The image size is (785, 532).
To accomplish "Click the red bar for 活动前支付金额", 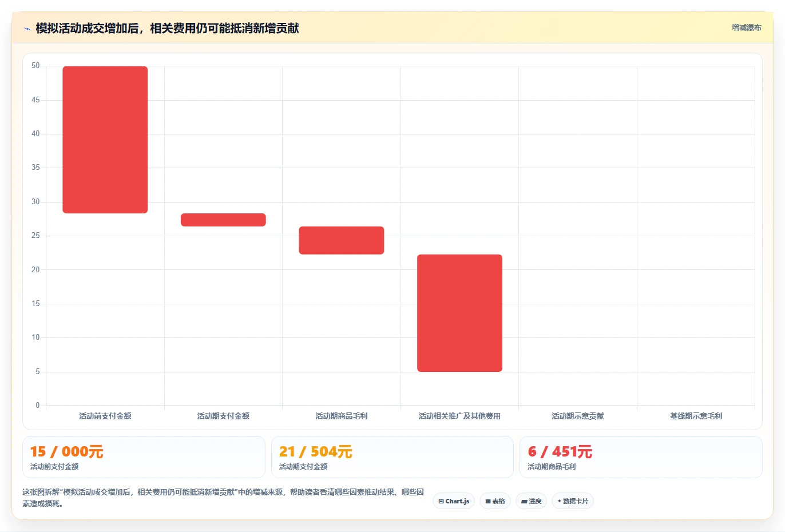I will pyautogui.click(x=105, y=140).
